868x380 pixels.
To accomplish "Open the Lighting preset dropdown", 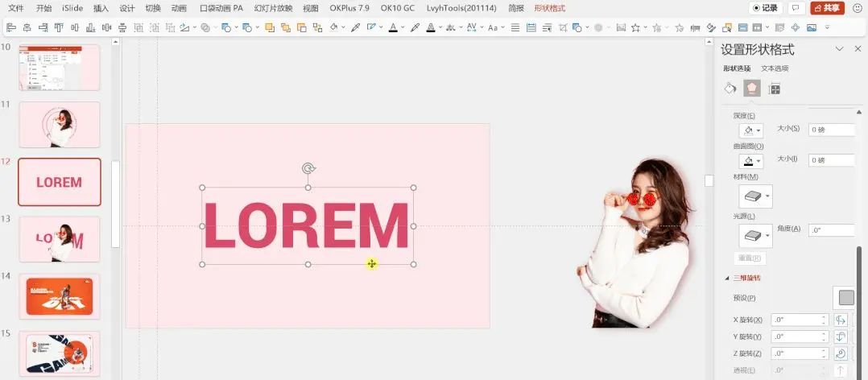I will (755, 236).
